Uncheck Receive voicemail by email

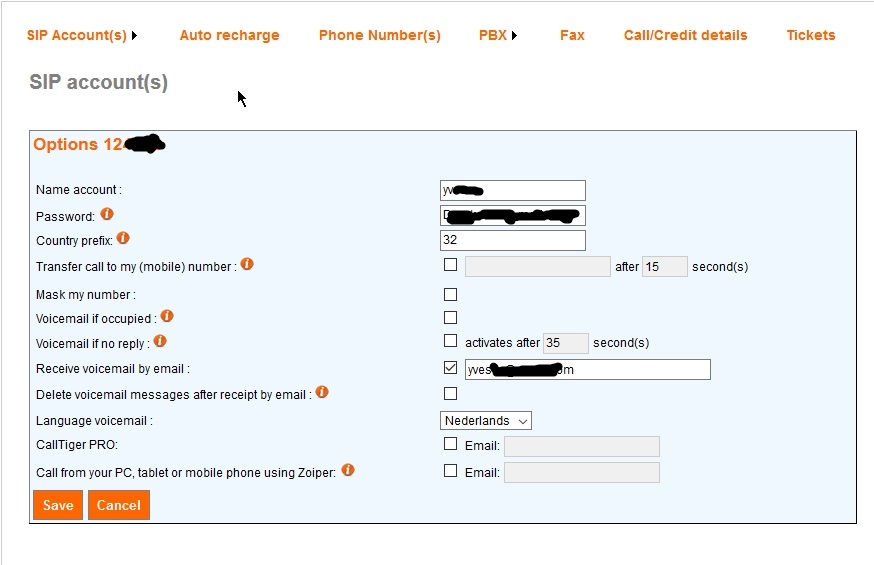tap(451, 368)
